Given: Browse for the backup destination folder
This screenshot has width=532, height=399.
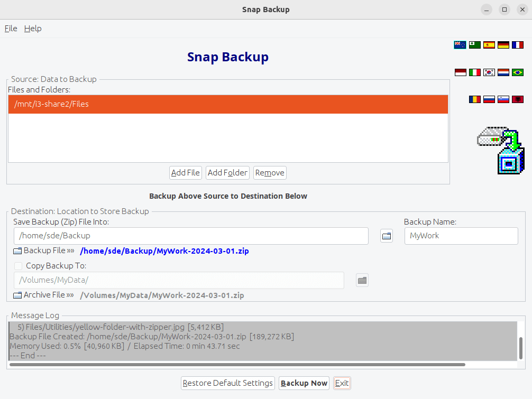Looking at the screenshot, I should pyautogui.click(x=387, y=236).
